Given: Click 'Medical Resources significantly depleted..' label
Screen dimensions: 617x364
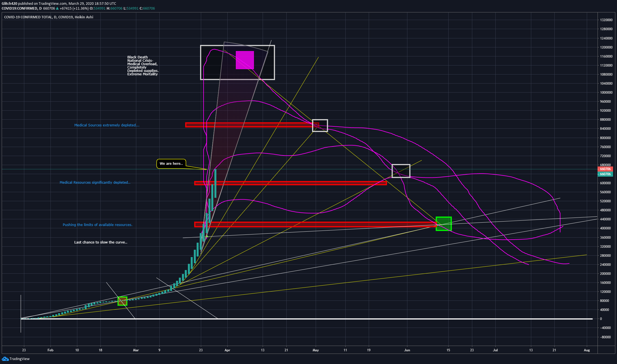Looking at the screenshot, I should tap(95, 183).
